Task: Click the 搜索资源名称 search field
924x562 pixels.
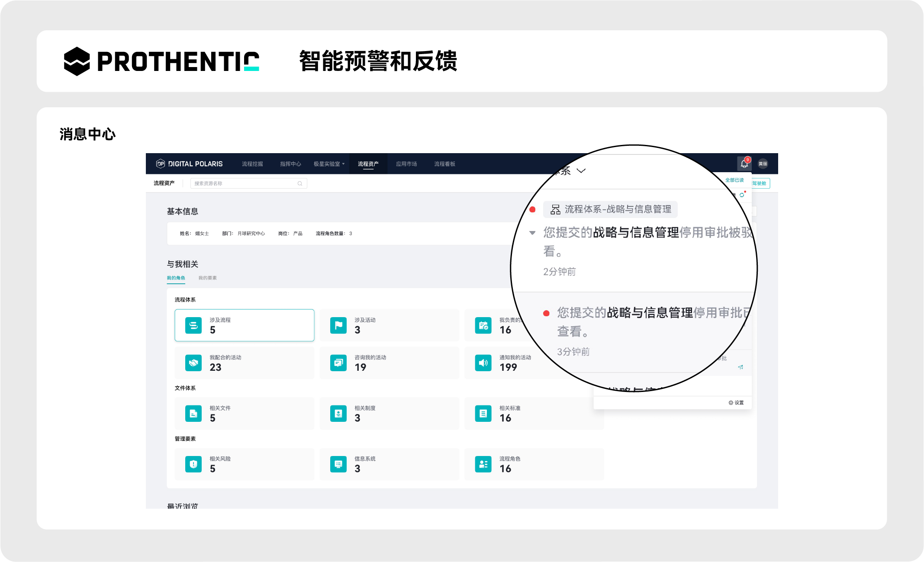Action: [x=249, y=183]
